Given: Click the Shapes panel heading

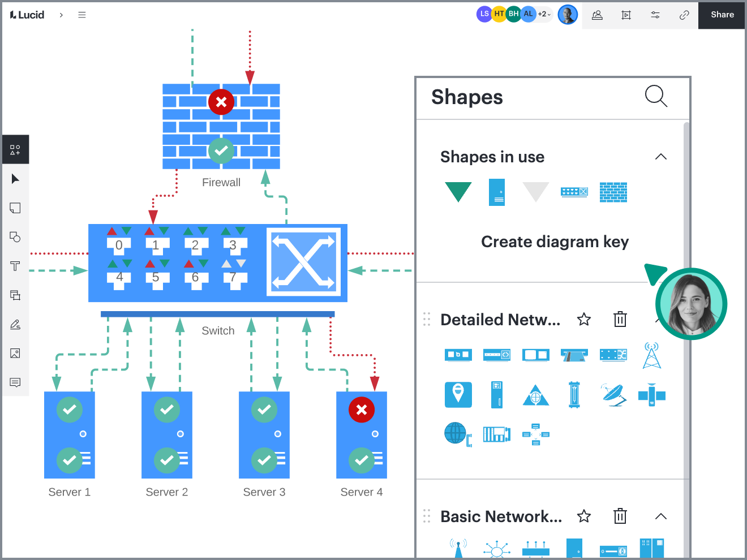Looking at the screenshot, I should click(x=467, y=97).
